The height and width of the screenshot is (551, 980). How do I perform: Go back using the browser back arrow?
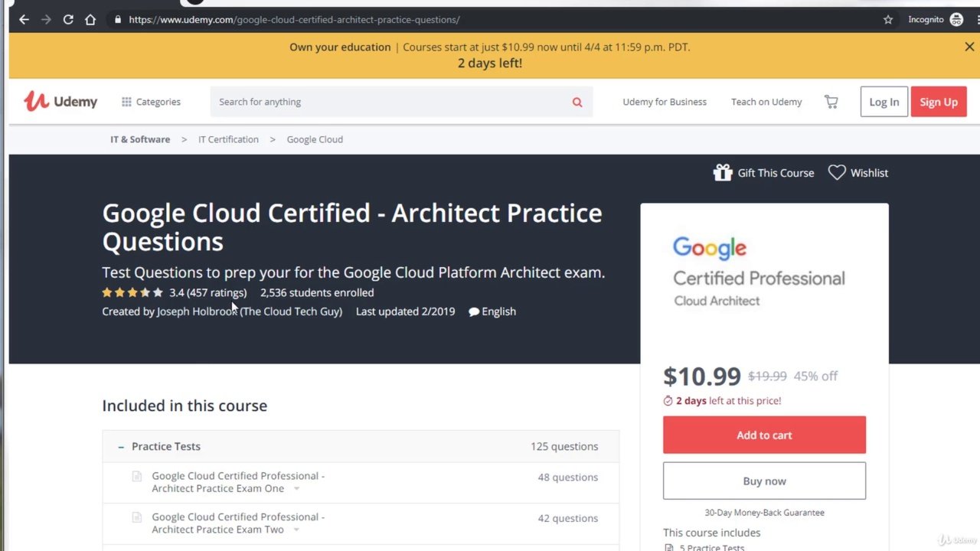tap(24, 19)
